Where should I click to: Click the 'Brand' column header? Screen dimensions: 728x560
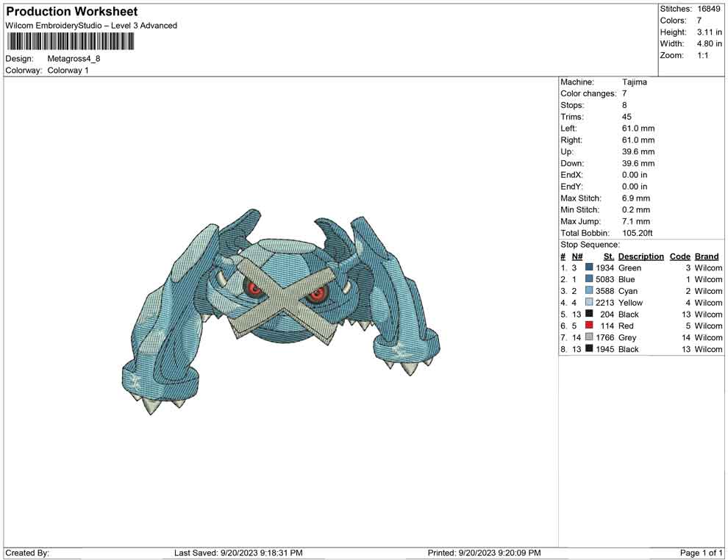click(707, 256)
